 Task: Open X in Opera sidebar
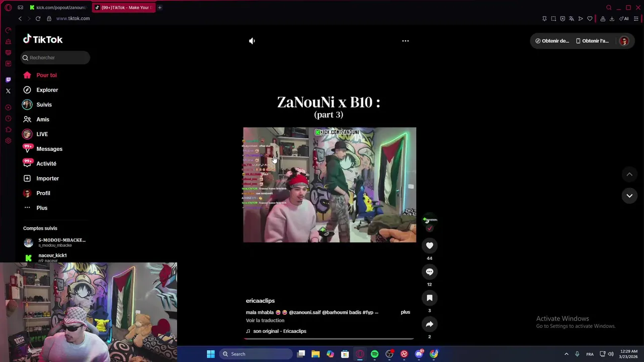[8, 91]
